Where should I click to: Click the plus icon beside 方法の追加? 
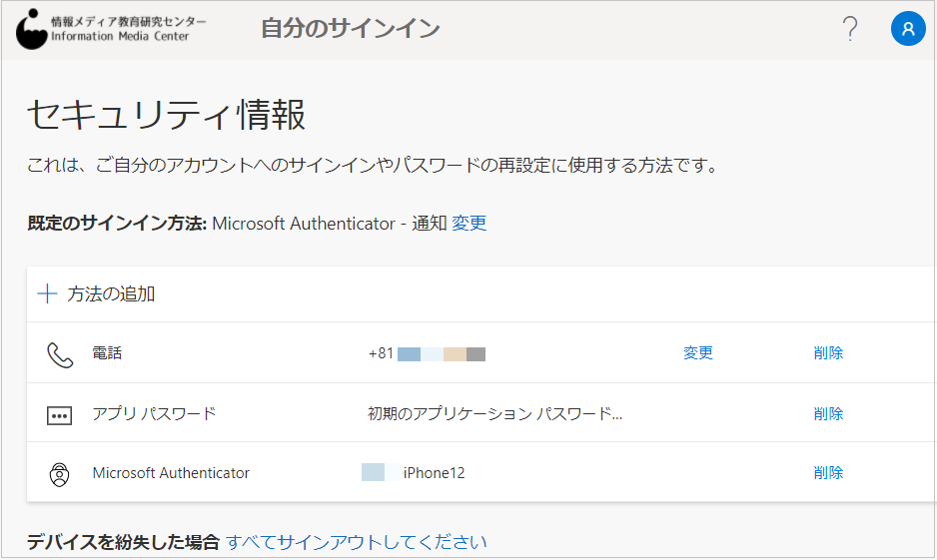click(47, 293)
